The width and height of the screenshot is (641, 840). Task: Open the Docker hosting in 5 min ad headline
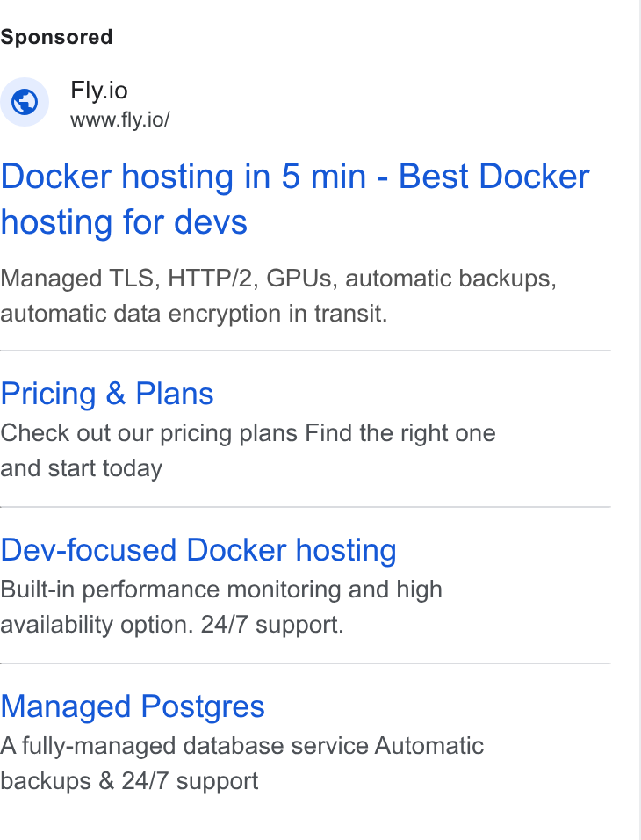pyautogui.click(x=295, y=199)
